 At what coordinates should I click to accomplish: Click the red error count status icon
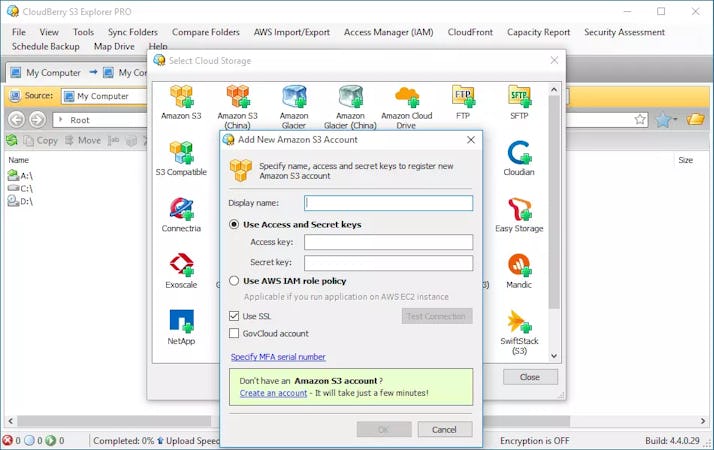click(x=8, y=440)
